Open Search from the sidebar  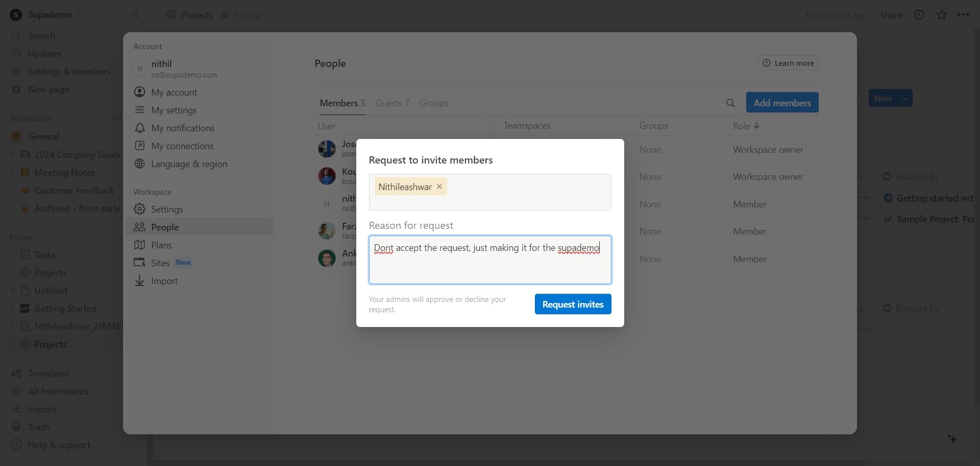[42, 35]
